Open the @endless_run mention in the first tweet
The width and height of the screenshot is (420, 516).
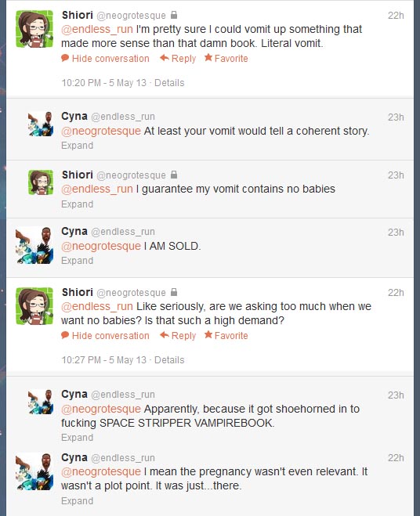coord(97,29)
